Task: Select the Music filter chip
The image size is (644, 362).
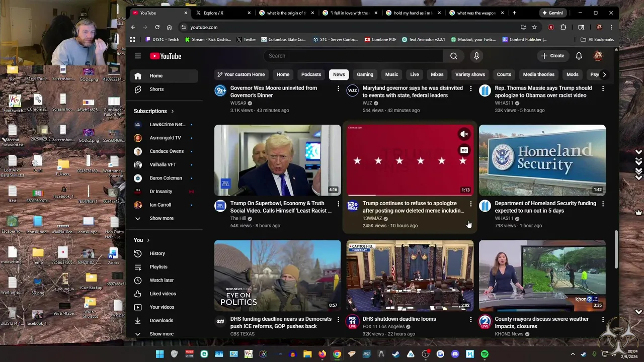Action: click(391, 74)
